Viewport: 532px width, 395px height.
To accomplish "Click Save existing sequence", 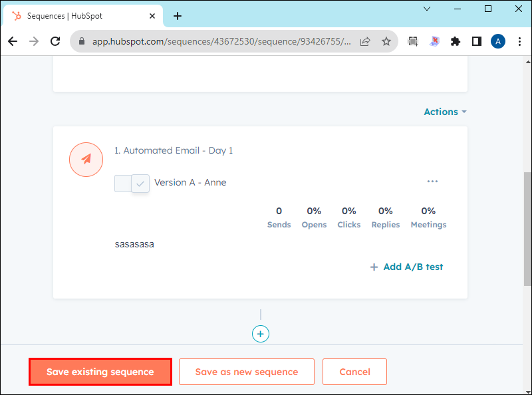I will [x=100, y=372].
